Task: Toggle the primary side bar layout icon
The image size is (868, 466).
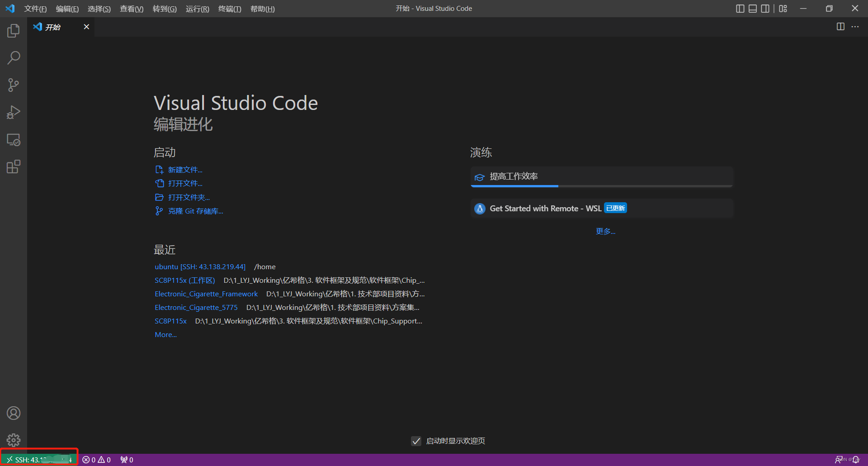Action: tap(740, 9)
